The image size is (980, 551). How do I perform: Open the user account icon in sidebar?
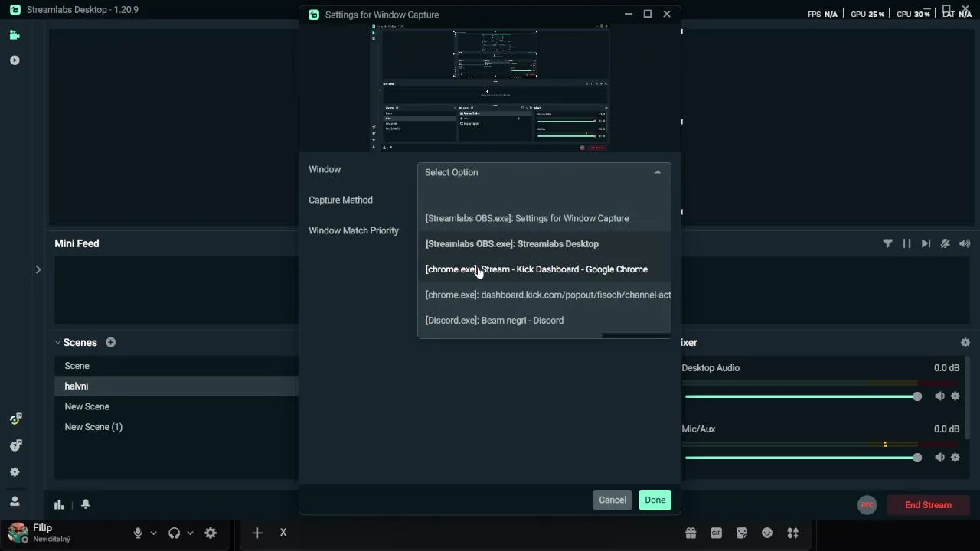tap(15, 501)
